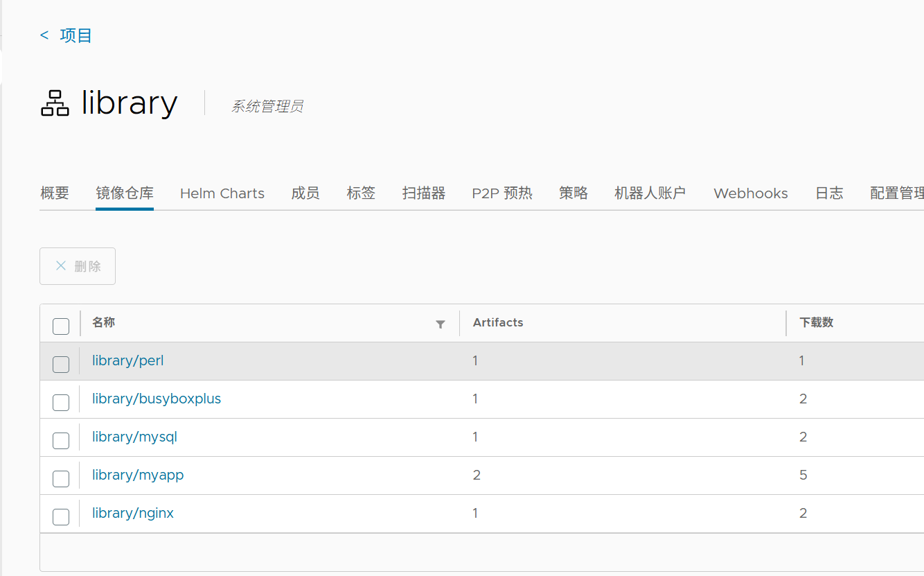Click the 删除 button

(x=78, y=266)
